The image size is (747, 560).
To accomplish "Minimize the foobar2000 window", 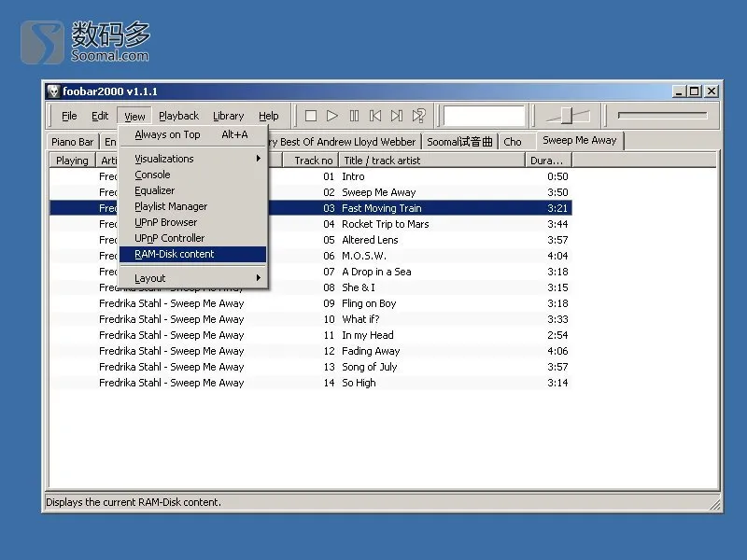I will coord(679,91).
